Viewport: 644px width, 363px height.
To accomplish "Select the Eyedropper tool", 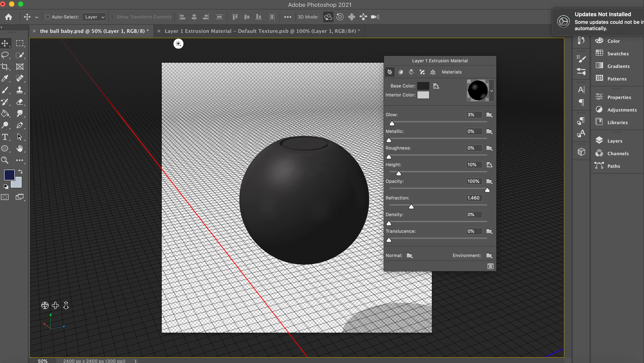I will (5, 78).
